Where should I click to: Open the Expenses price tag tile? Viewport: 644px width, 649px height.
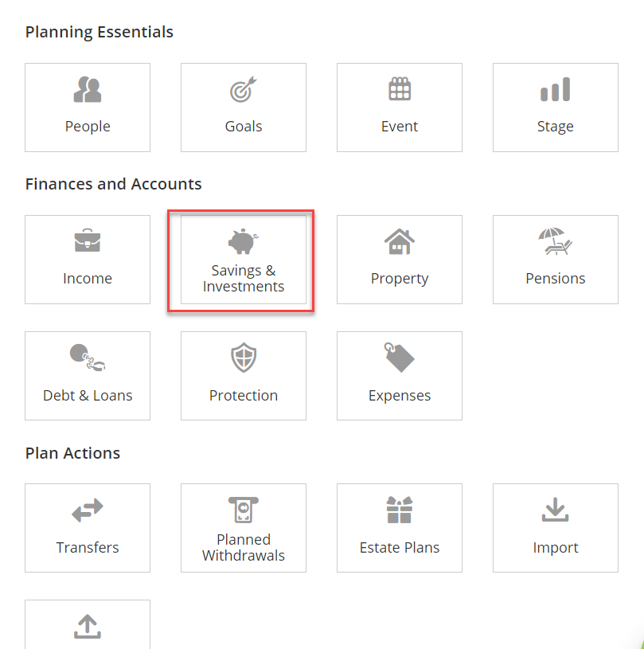point(400,376)
